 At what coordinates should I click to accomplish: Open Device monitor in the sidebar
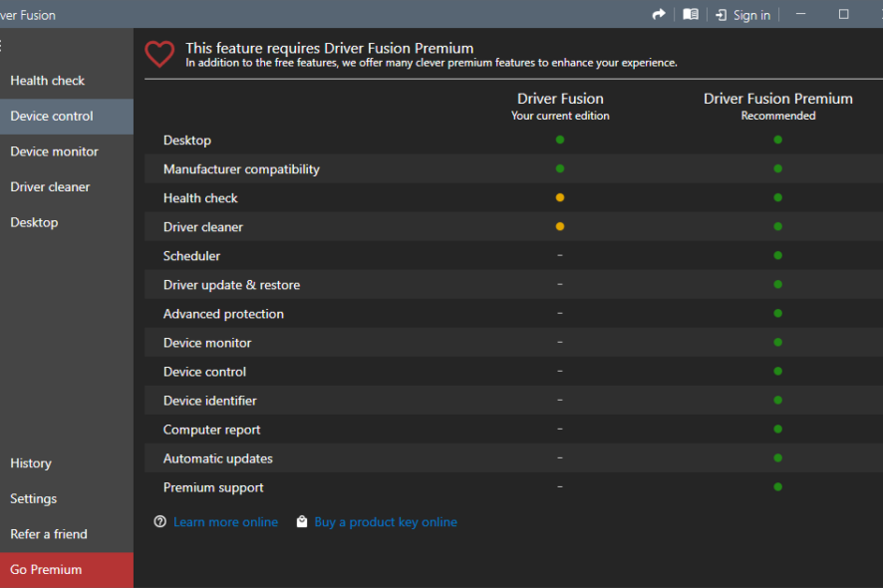67,151
